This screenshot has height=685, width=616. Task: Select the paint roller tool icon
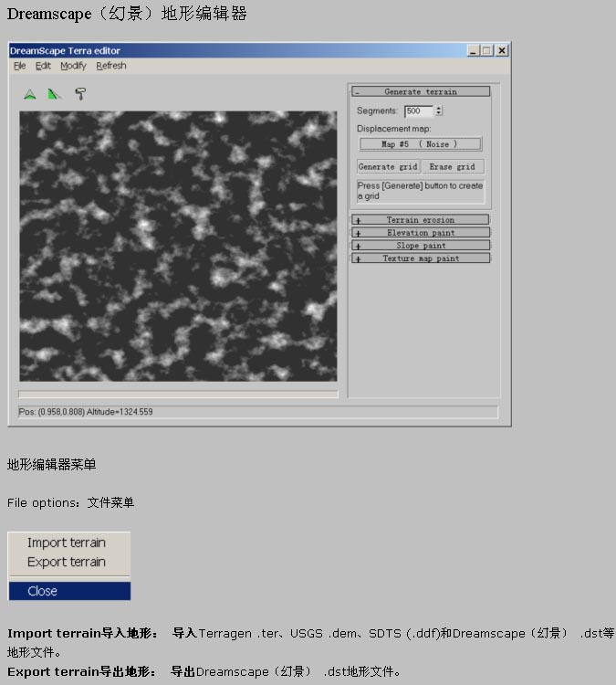pyautogui.click(x=80, y=93)
